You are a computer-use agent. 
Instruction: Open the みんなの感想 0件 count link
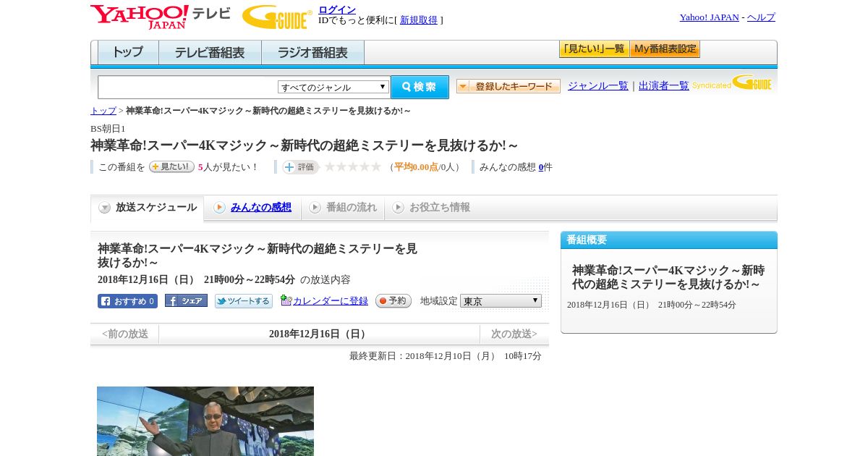[x=541, y=167]
